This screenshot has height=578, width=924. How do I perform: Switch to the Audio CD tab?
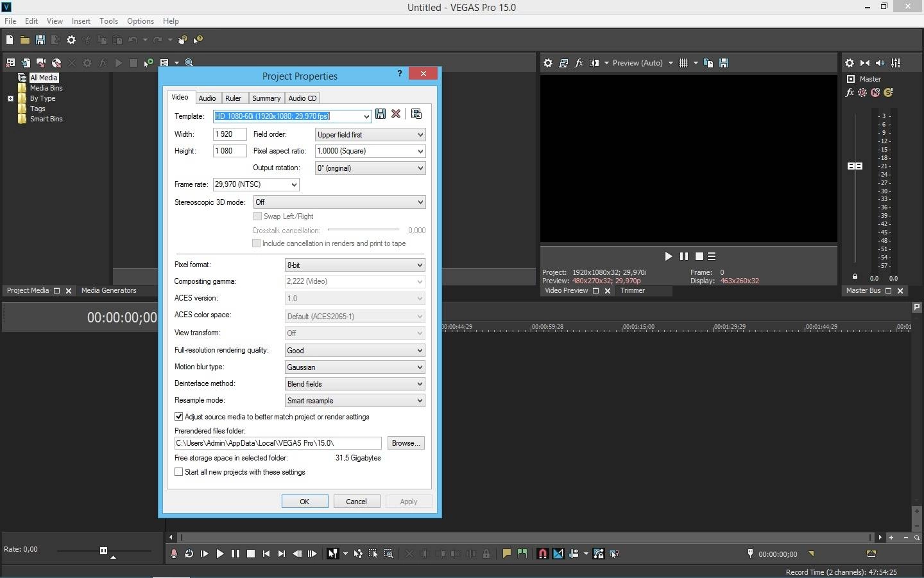click(302, 98)
